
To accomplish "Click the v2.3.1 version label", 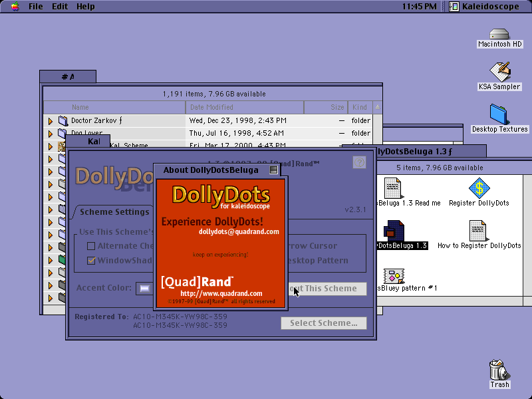I will pos(355,209).
